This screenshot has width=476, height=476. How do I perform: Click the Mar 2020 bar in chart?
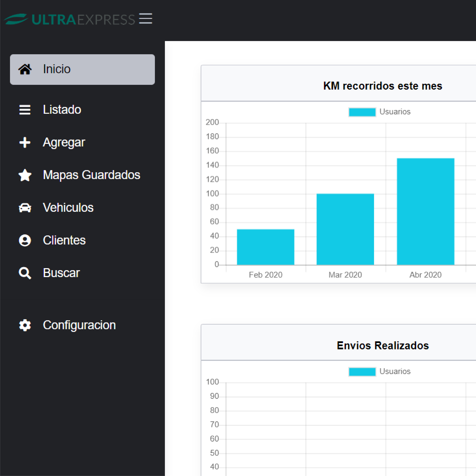(x=345, y=229)
